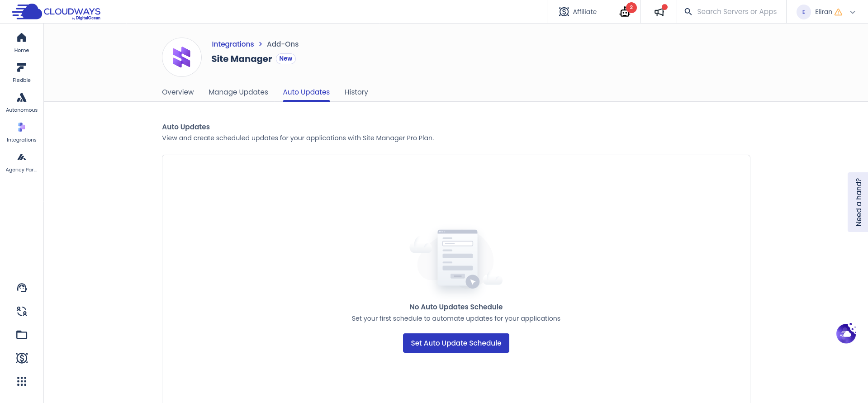
Task: Open Integrations in the sidebar
Action: pos(22,133)
